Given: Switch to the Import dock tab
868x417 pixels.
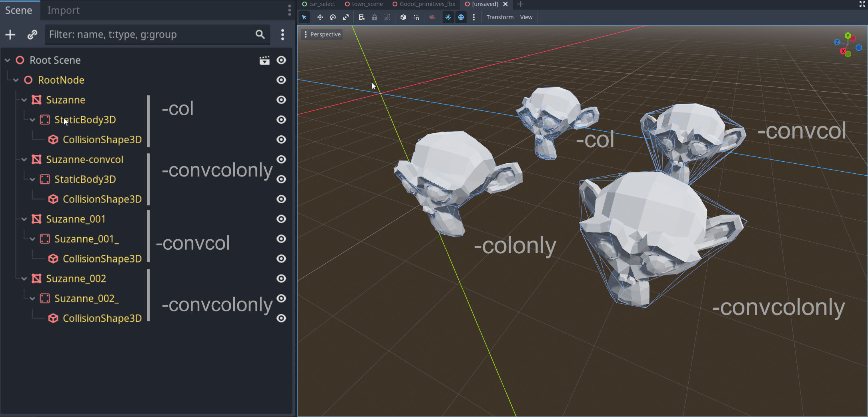Looking at the screenshot, I should coord(63,10).
